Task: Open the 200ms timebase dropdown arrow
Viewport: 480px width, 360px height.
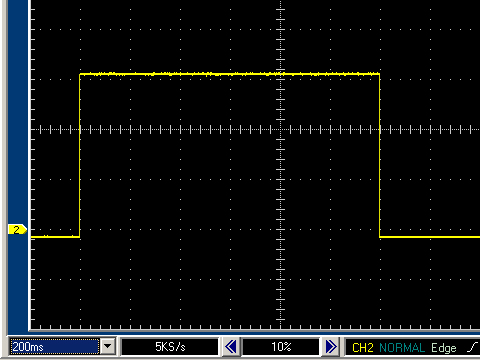Action: click(108, 347)
